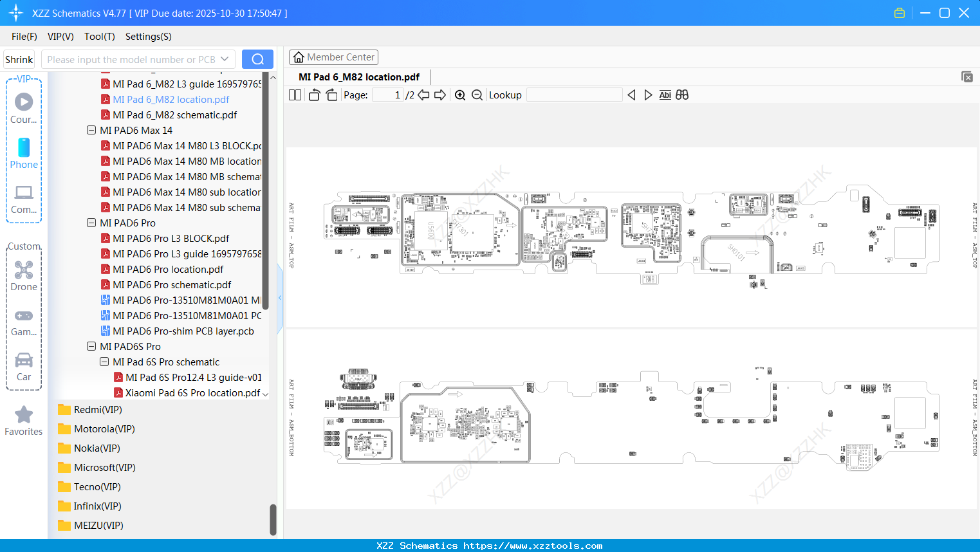This screenshot has width=980, height=552.
Task: Select the Drone category icon
Action: click(24, 275)
